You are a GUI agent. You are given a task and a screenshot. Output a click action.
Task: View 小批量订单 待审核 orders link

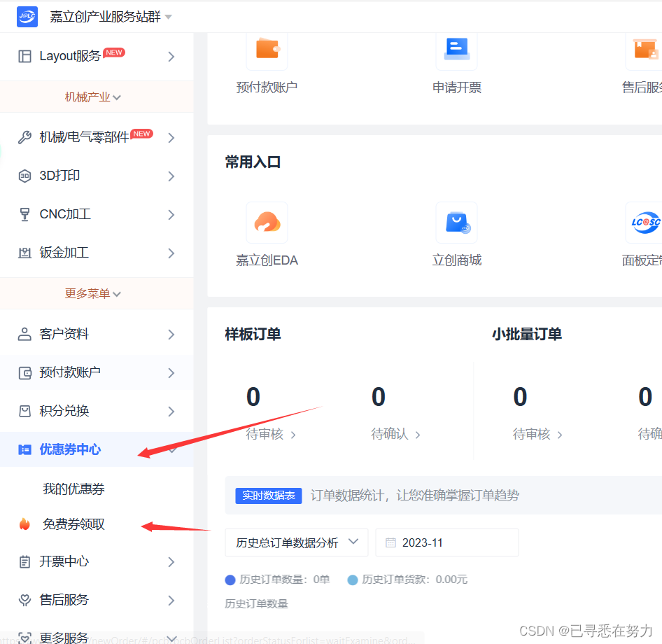[537, 434]
